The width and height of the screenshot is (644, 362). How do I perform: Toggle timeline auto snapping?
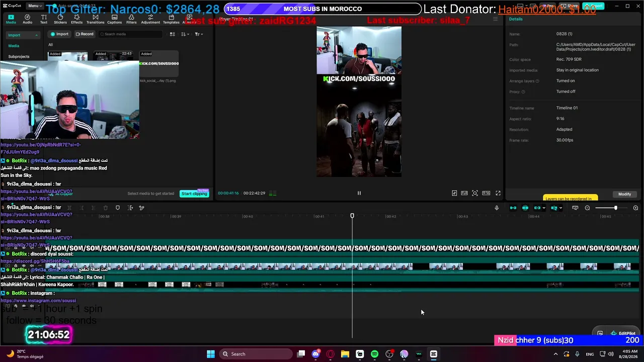tap(525, 208)
